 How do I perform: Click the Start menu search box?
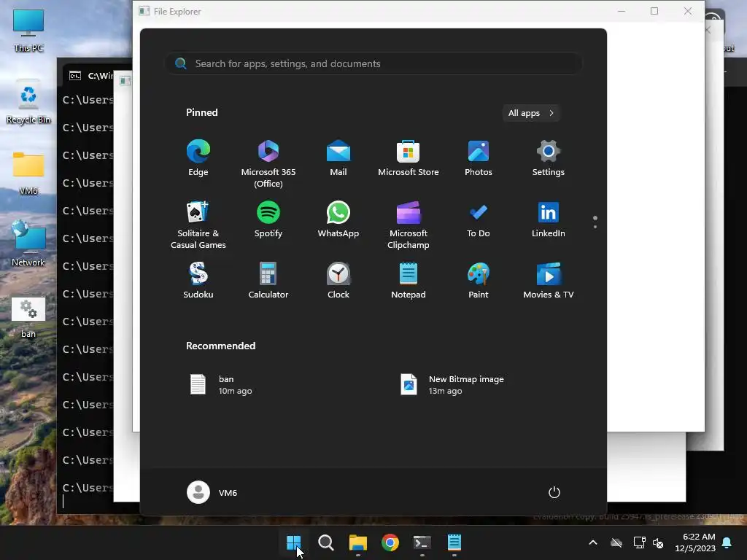click(x=373, y=64)
